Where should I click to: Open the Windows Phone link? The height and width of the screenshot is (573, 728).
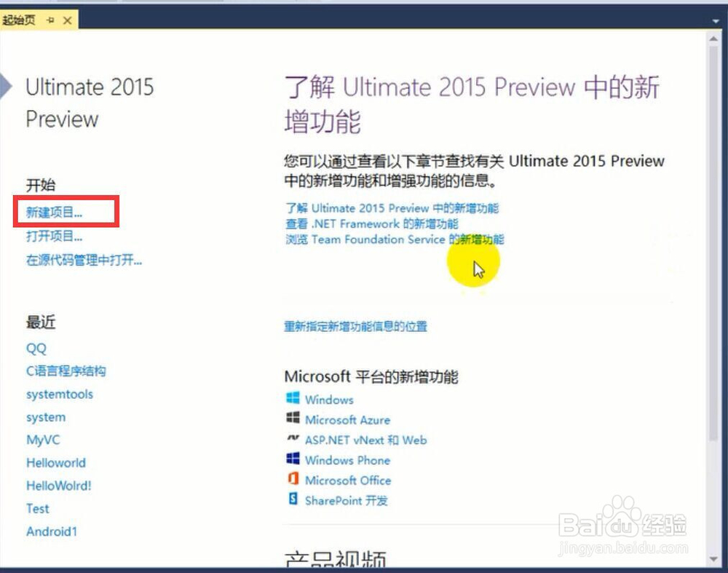tap(348, 461)
